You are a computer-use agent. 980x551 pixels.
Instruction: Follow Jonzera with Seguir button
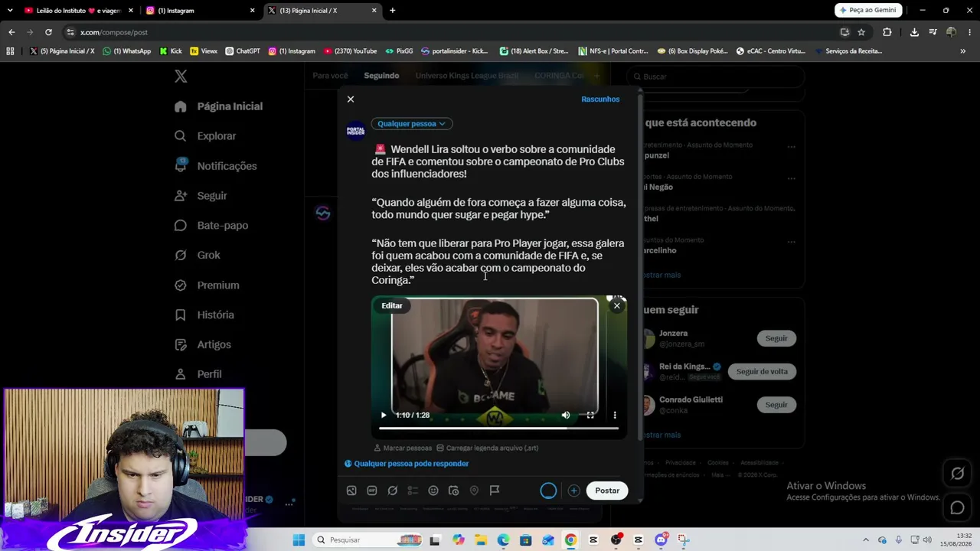776,338
